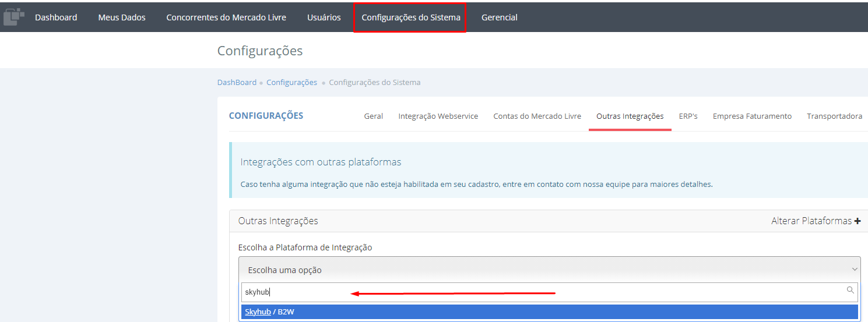868x322 pixels.
Task: Click Escolha a Plataforma de Integração label
Action: [305, 247]
